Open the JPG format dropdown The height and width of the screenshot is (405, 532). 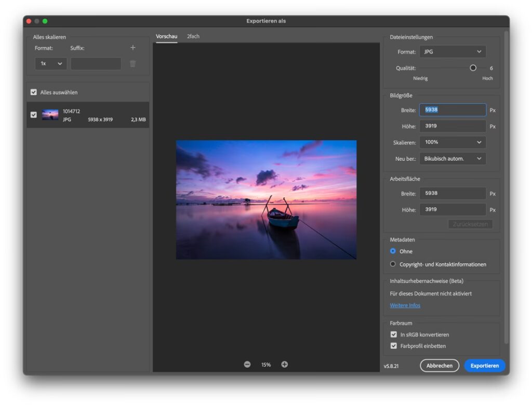coord(453,52)
